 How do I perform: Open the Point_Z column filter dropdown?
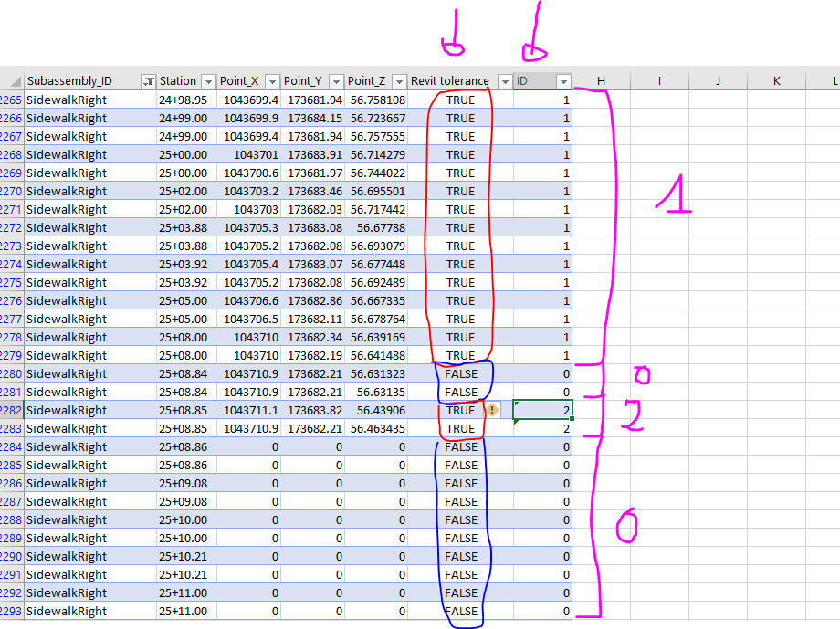(399, 81)
